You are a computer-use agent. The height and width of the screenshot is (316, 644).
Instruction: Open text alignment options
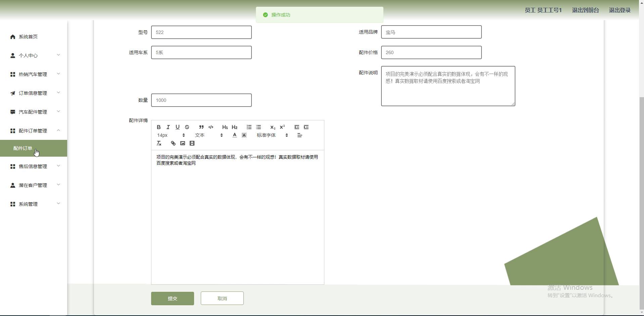(x=300, y=135)
